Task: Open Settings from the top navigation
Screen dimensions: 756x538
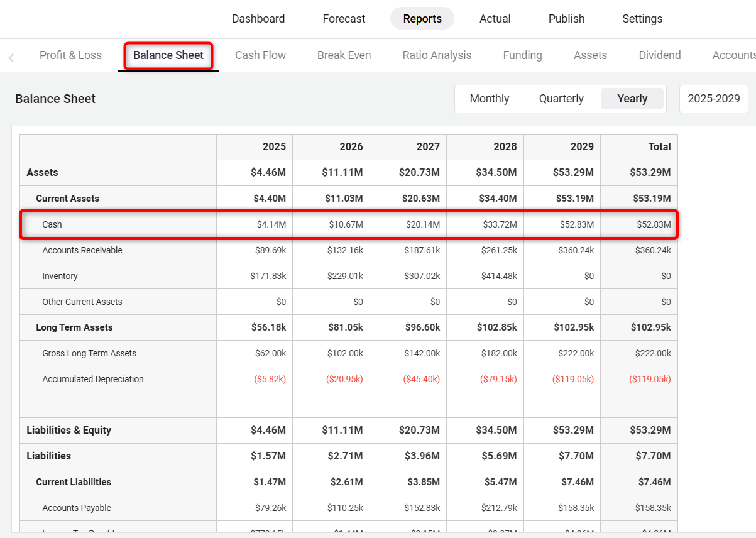Action: coord(642,19)
